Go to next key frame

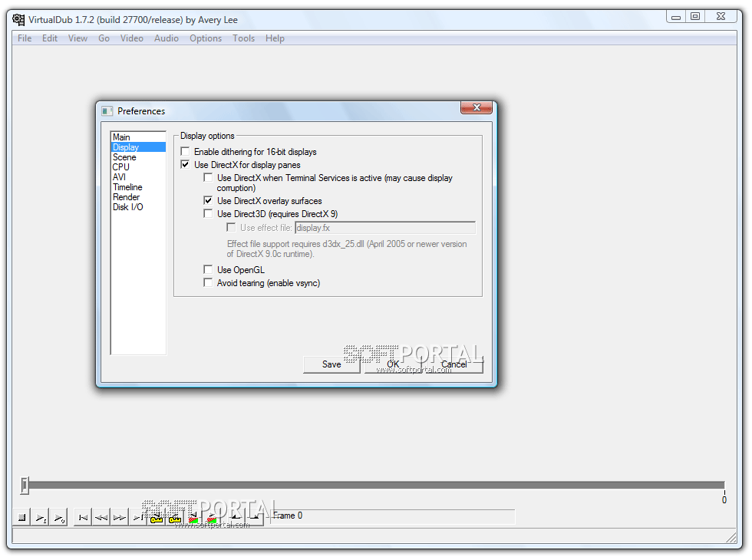[175, 518]
